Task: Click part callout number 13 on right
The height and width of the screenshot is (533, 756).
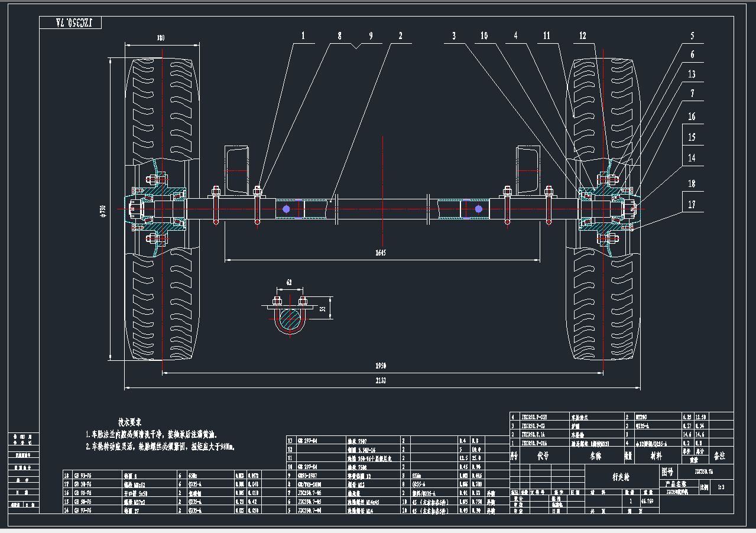Action: click(692, 74)
